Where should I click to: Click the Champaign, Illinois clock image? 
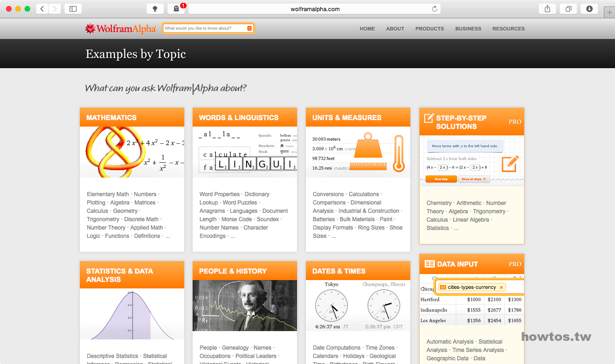click(384, 306)
